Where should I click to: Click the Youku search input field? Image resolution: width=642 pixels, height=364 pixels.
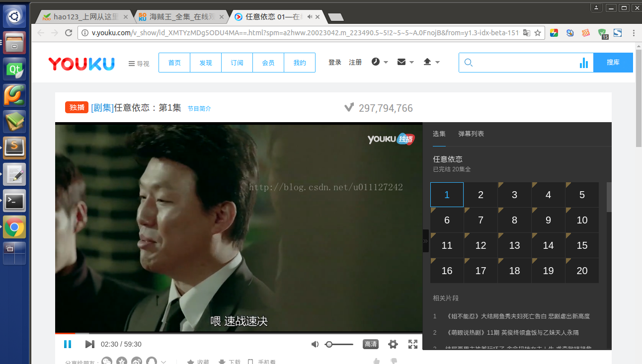click(526, 63)
